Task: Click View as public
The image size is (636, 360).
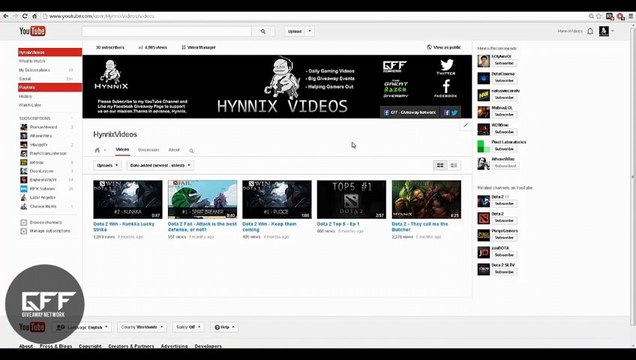Action: click(444, 47)
